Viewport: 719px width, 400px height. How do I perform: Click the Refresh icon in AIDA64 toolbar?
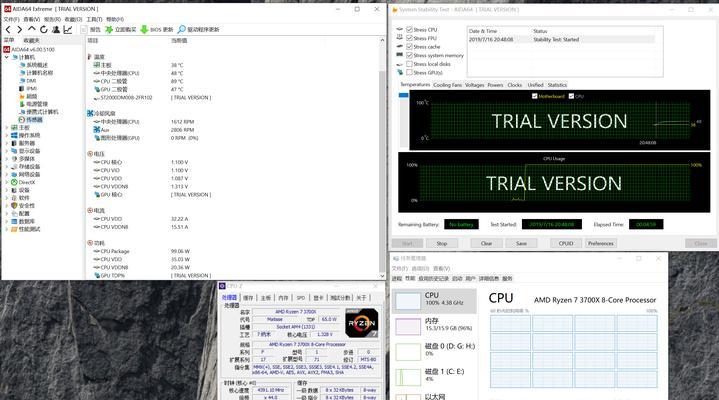(x=44, y=29)
